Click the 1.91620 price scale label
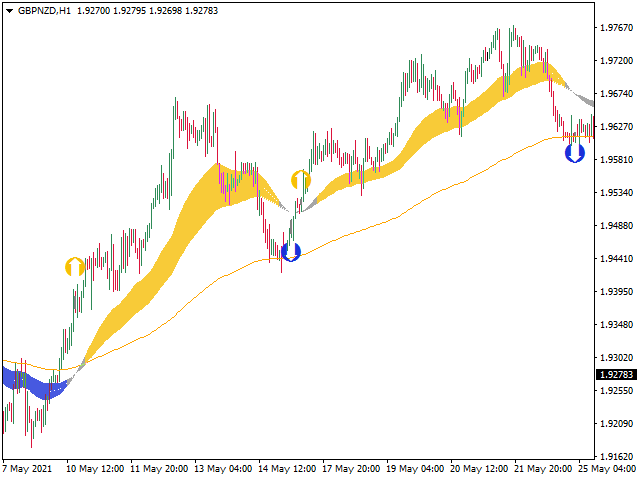Viewport: 640px width, 480px height. pos(616,456)
